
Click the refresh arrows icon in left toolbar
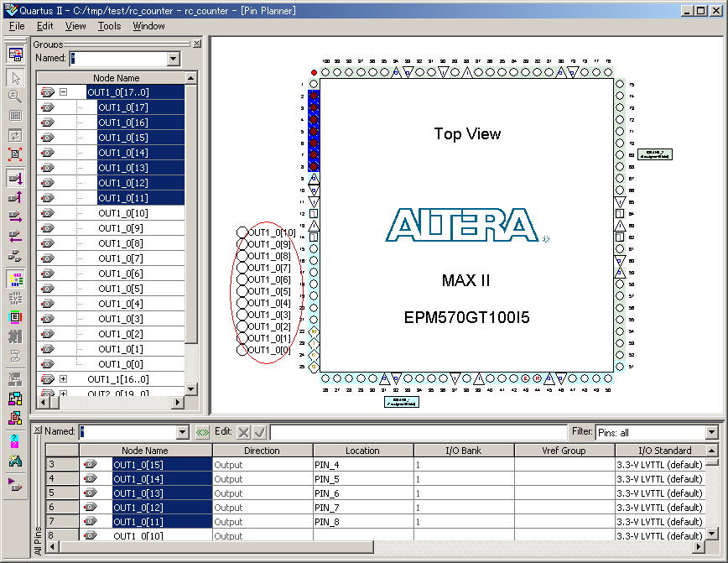coord(15,135)
